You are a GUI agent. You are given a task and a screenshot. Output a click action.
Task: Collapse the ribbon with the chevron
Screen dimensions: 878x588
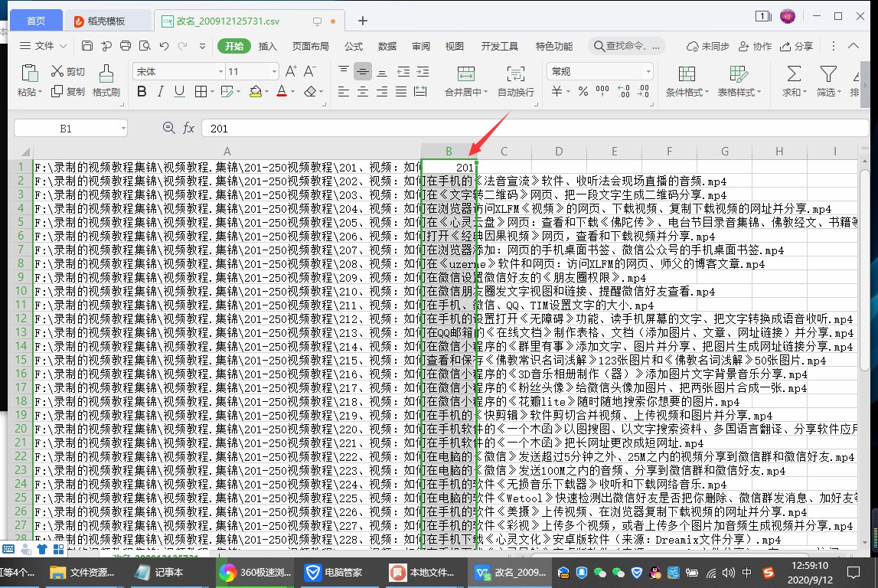pos(854,46)
